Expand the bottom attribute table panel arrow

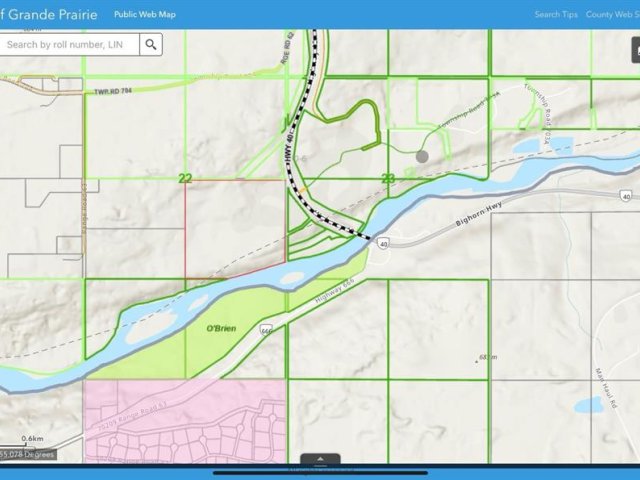pyautogui.click(x=320, y=460)
